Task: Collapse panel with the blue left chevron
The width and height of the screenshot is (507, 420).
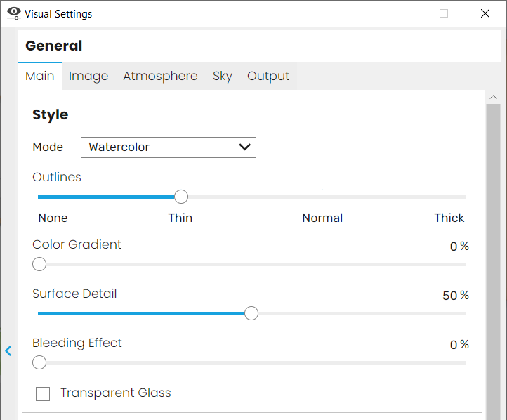Action: point(8,350)
